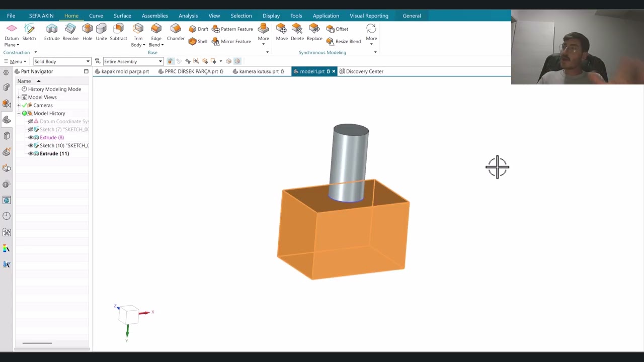The image size is (644, 362).
Task: Toggle Part Navigator maximize box
Action: 86,71
